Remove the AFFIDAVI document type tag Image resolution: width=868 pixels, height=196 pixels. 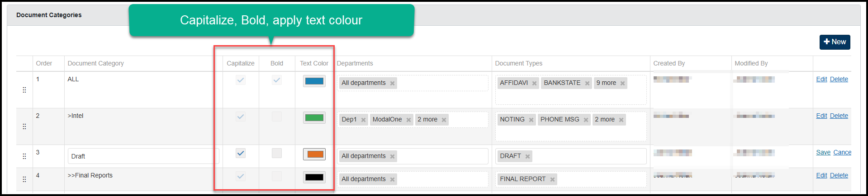(x=534, y=83)
